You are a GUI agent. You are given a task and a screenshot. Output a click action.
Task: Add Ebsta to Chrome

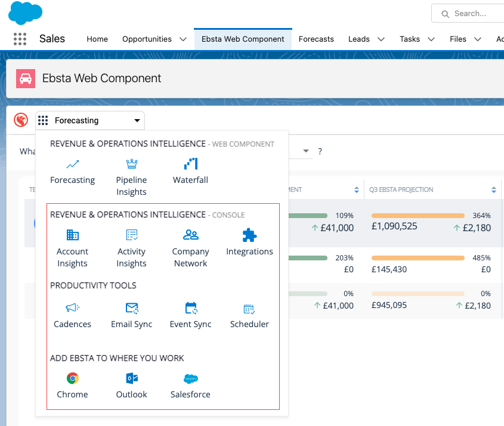(72, 378)
